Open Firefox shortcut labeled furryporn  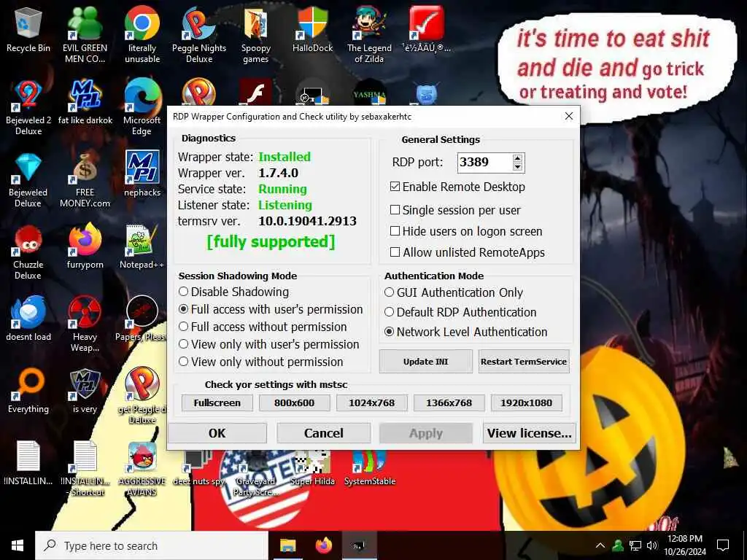tap(85, 246)
